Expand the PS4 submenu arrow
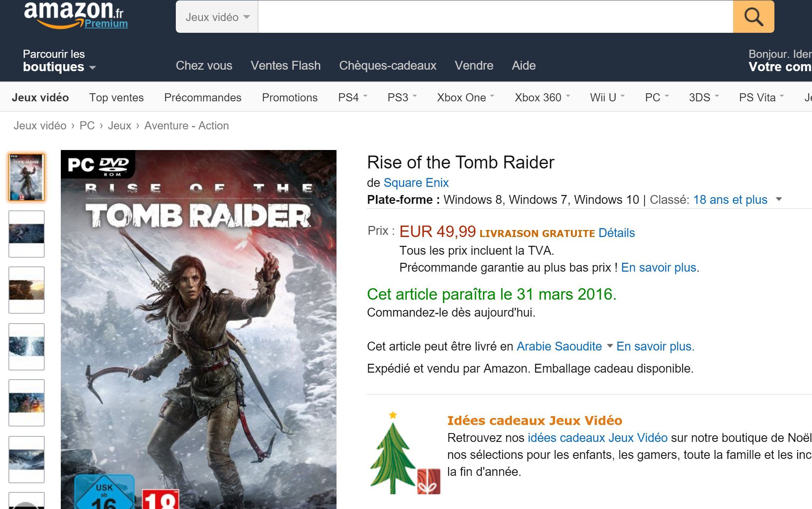Image resolution: width=812 pixels, height=509 pixels. pyautogui.click(x=365, y=96)
